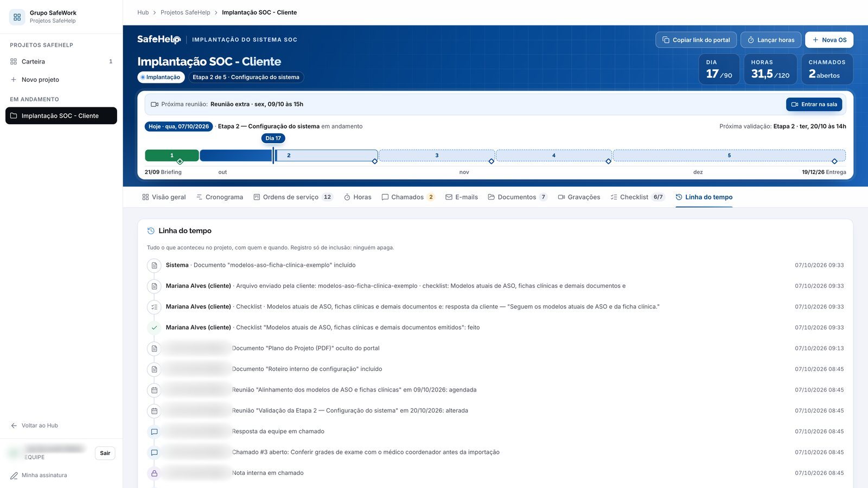Open the Chamados tab
The height and width of the screenshot is (488, 868).
[x=408, y=197]
